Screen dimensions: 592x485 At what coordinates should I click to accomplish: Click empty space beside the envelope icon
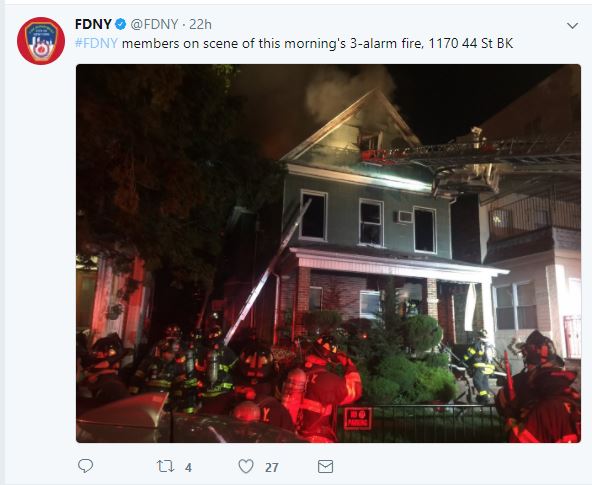(x=453, y=467)
